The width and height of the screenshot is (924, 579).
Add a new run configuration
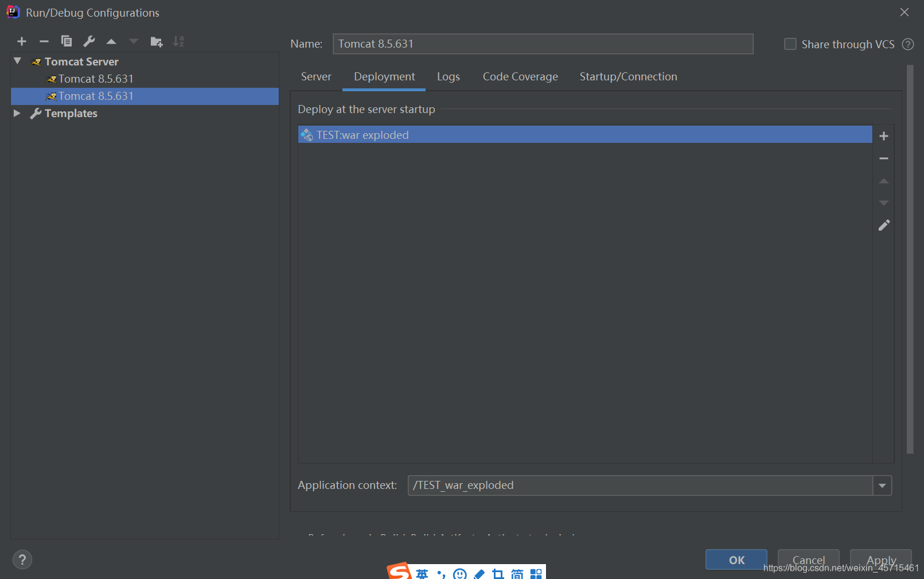point(22,41)
